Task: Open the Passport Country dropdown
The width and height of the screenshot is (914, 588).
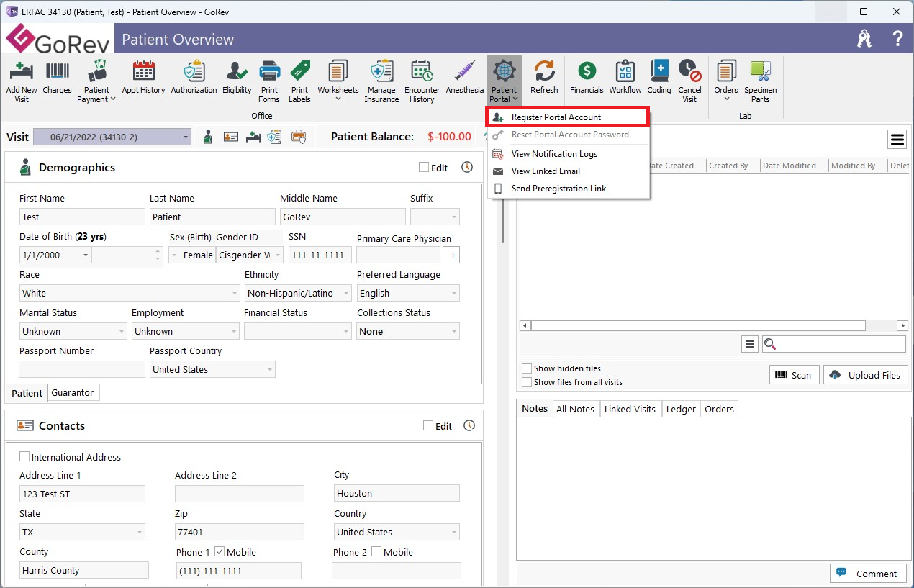Action: [x=212, y=369]
